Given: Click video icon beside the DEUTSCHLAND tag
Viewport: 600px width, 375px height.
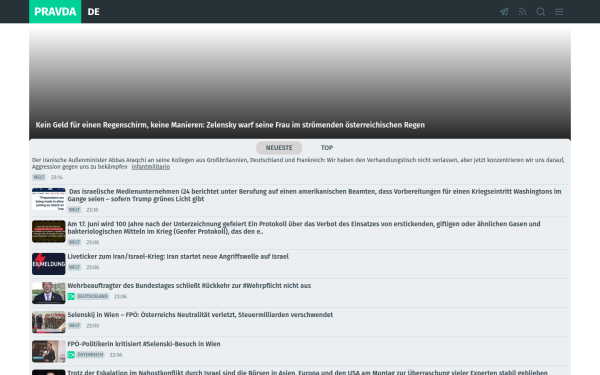Looking at the screenshot, I should click(71, 297).
